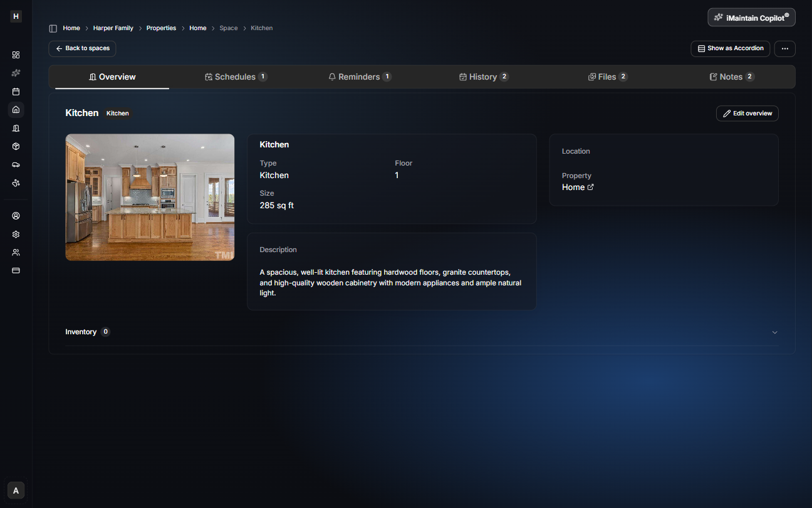Open the Reminders tab
The height and width of the screenshot is (508, 812).
pos(360,76)
